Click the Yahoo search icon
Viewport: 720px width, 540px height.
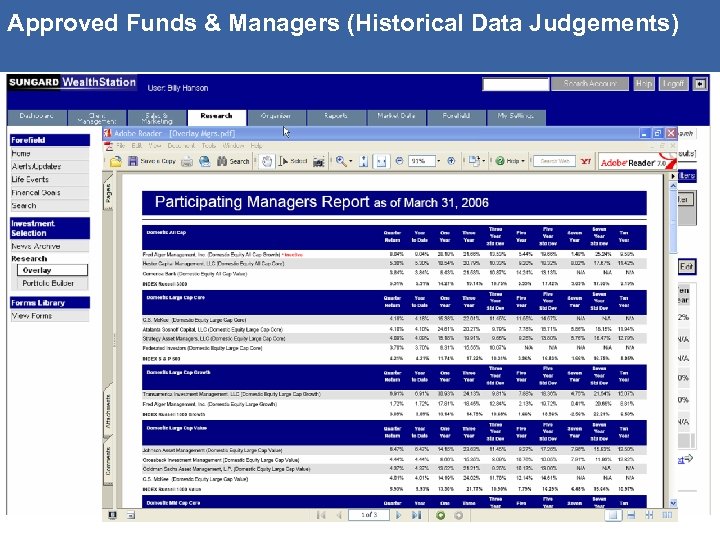click(x=586, y=161)
